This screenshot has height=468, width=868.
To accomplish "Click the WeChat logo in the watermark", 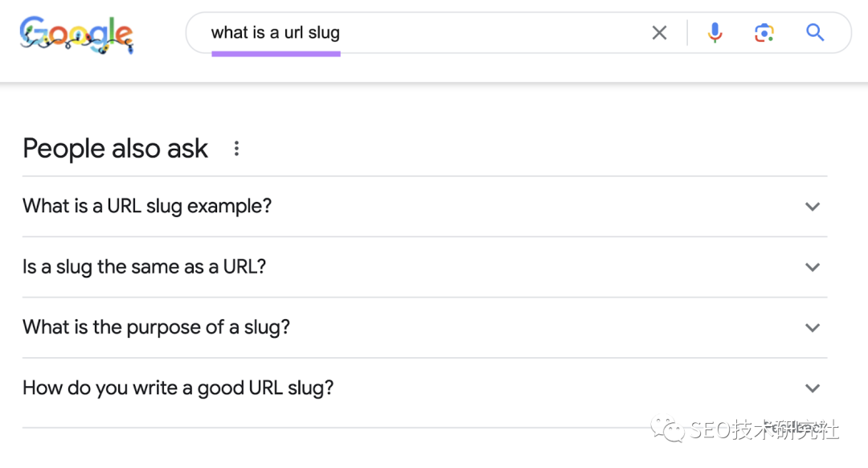I will pyautogui.click(x=667, y=429).
